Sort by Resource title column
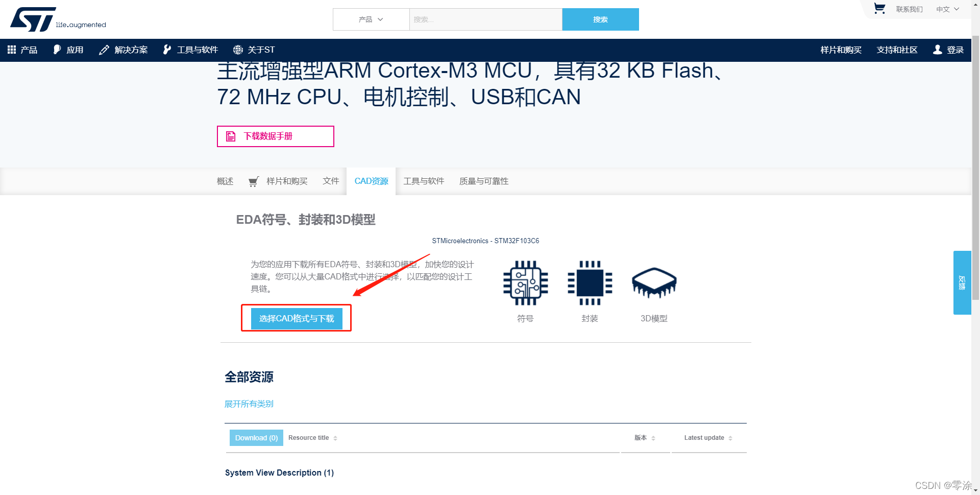980x495 pixels. 312,438
